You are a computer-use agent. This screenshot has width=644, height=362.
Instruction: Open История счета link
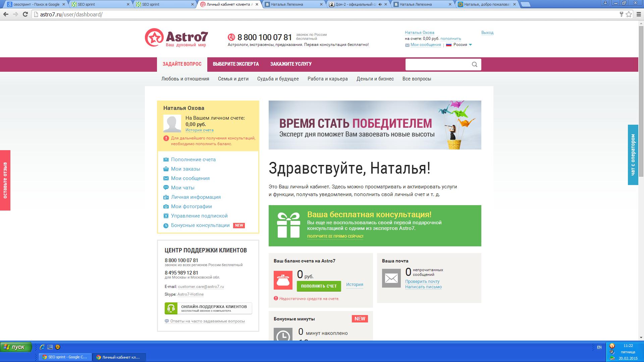tap(199, 130)
